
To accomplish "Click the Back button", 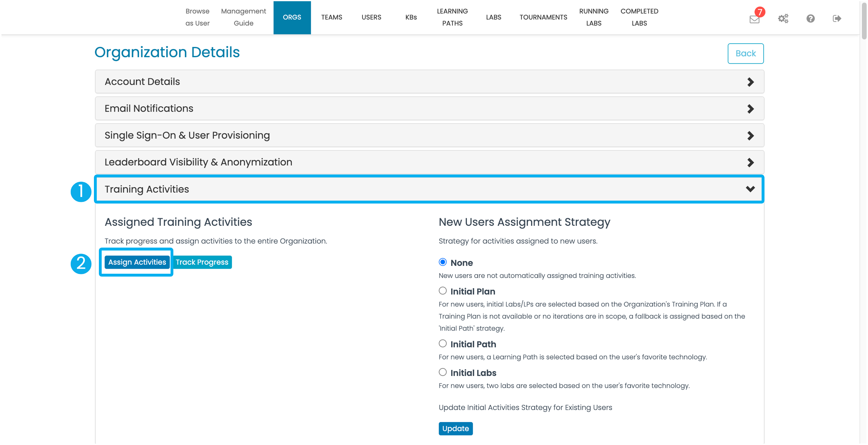I will [745, 53].
